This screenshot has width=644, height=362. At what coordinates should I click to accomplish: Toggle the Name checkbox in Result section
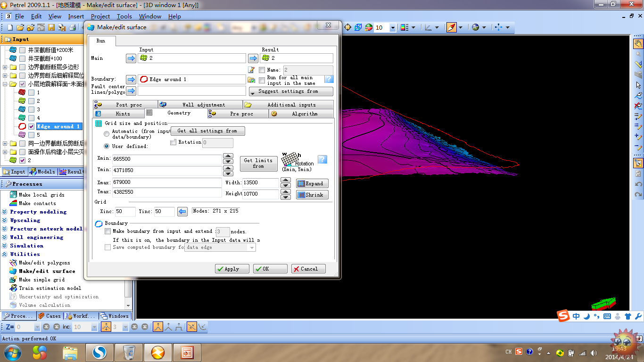pos(262,70)
